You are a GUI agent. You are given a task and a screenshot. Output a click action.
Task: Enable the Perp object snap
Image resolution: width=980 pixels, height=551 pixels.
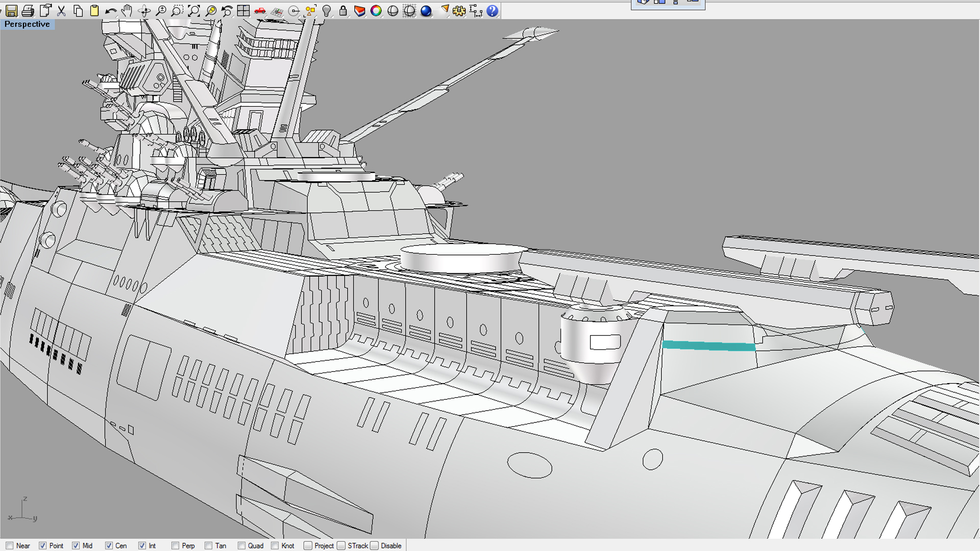click(175, 545)
